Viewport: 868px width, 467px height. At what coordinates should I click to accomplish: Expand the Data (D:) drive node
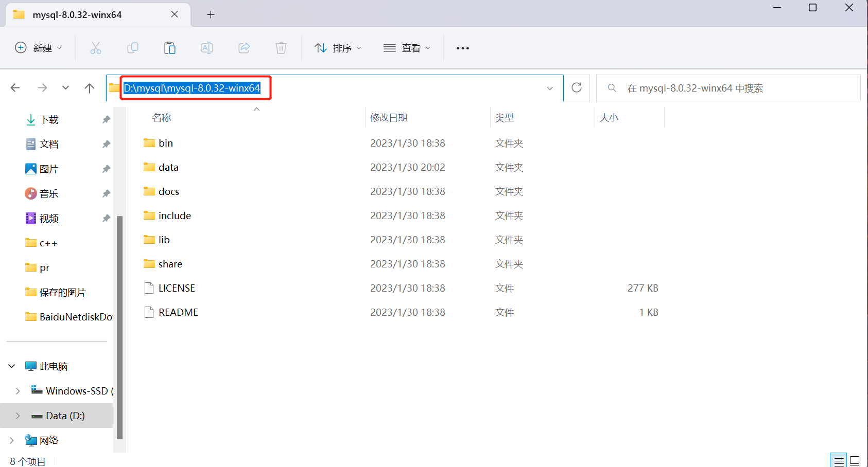tap(18, 416)
